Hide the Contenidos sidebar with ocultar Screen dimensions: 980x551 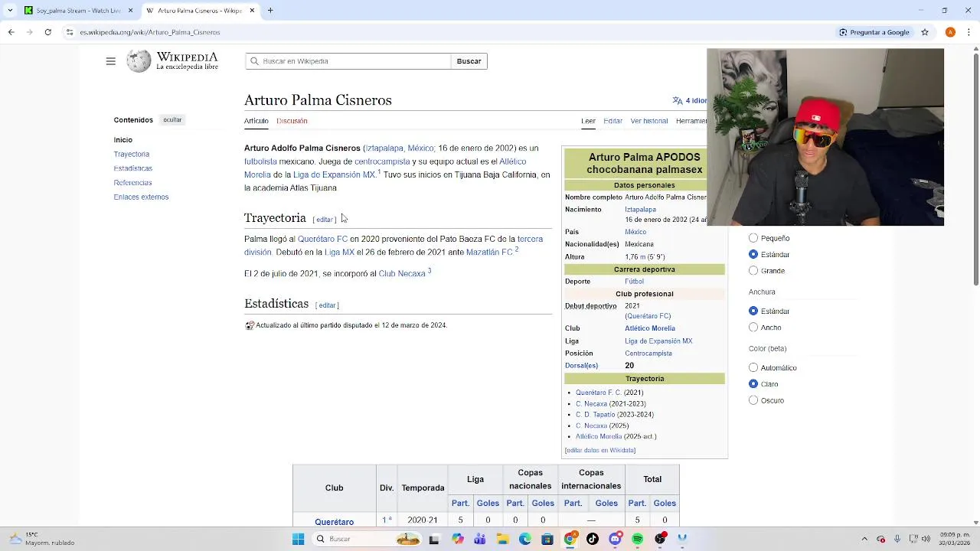(x=172, y=120)
